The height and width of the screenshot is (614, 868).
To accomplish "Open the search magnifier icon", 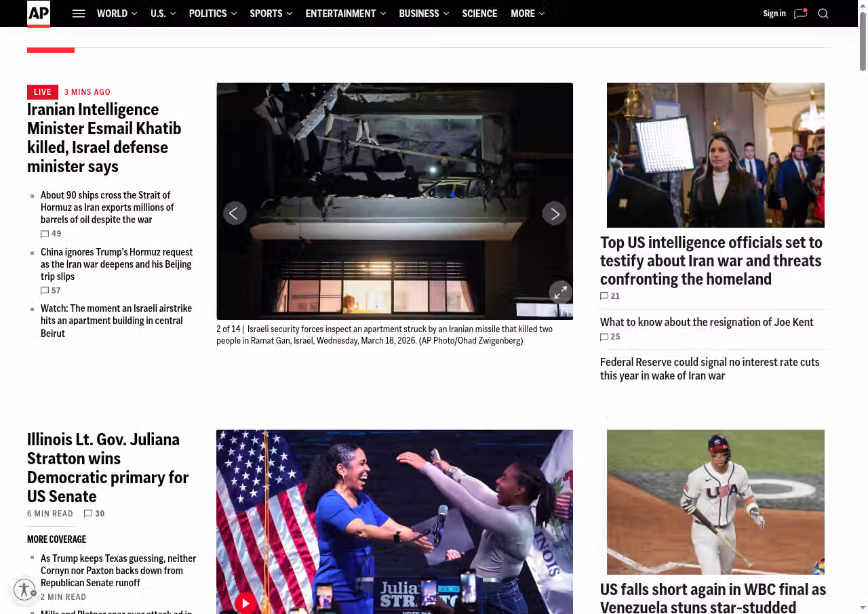I will [x=823, y=14].
